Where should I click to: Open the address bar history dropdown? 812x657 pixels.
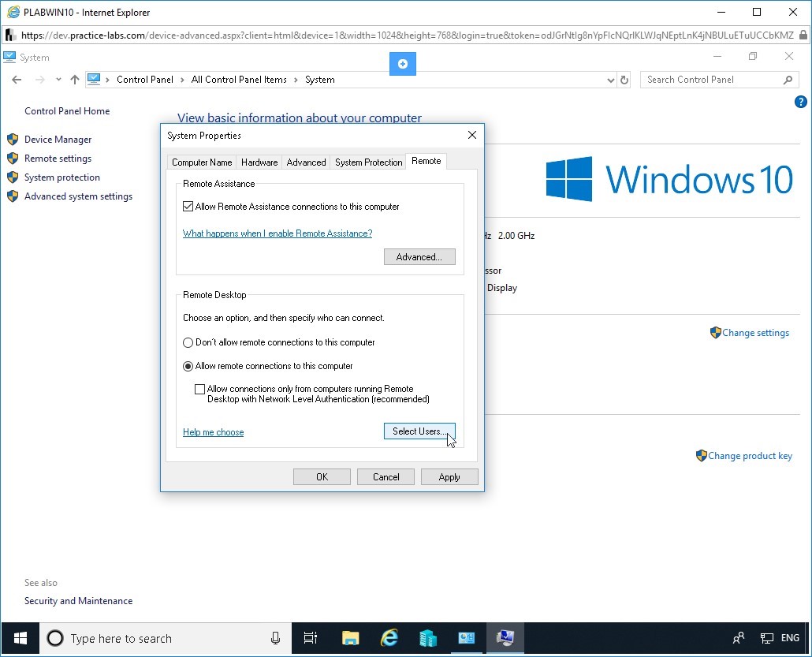[610, 80]
